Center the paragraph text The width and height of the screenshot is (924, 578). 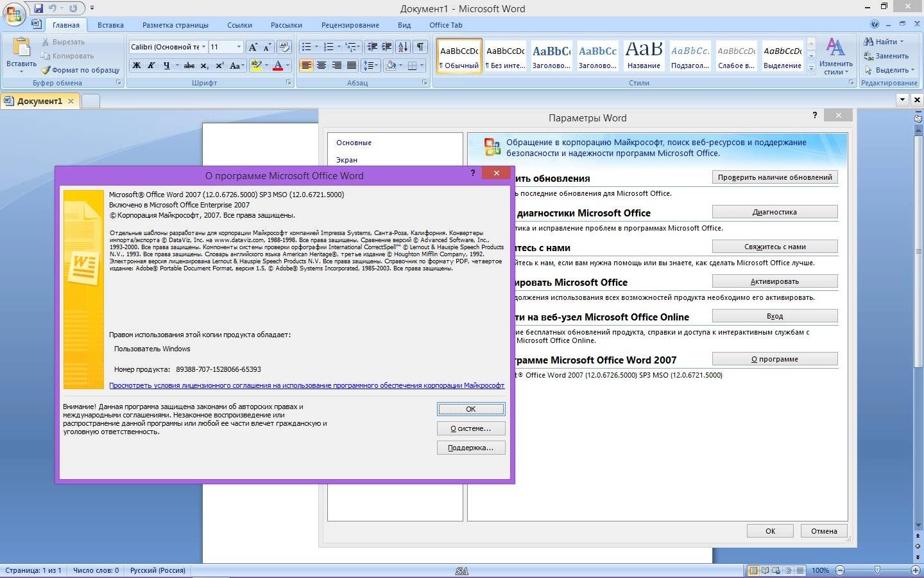click(x=321, y=66)
